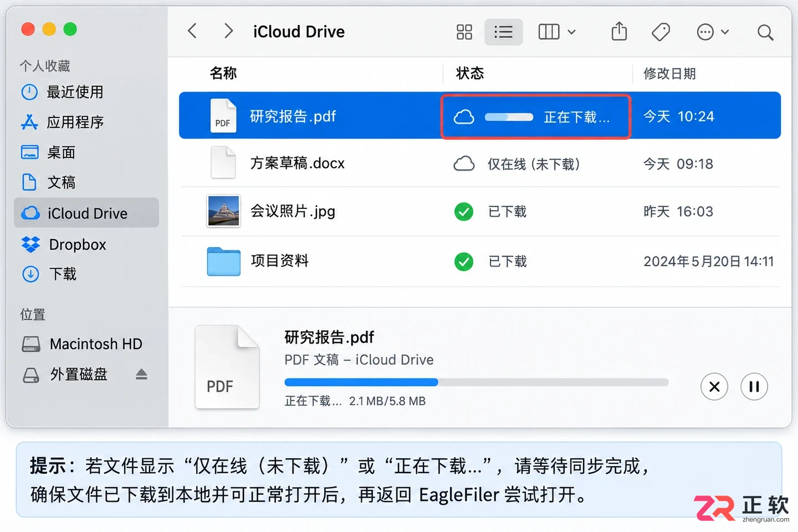The image size is (798, 532).
Task: Switch to icon grid view
Action: (x=464, y=32)
